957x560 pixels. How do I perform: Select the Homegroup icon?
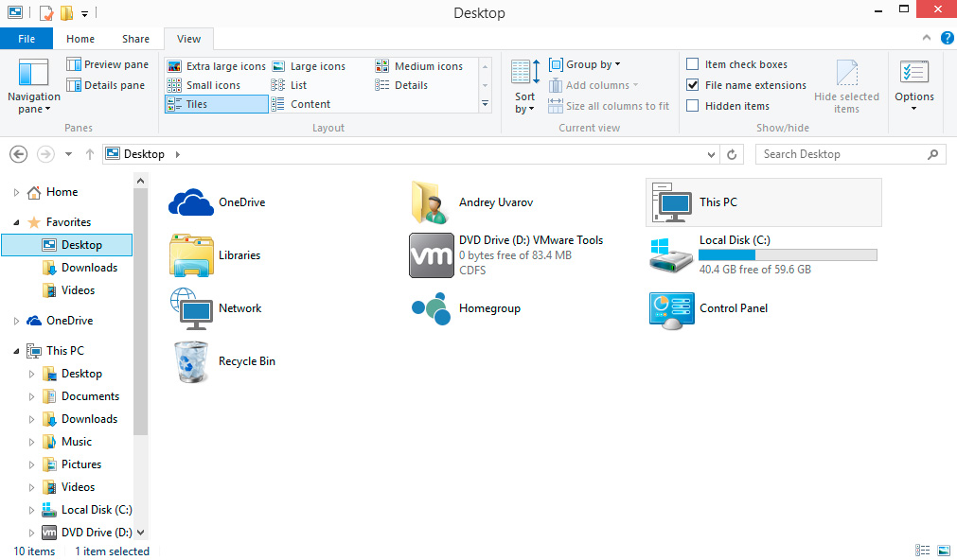click(x=432, y=308)
